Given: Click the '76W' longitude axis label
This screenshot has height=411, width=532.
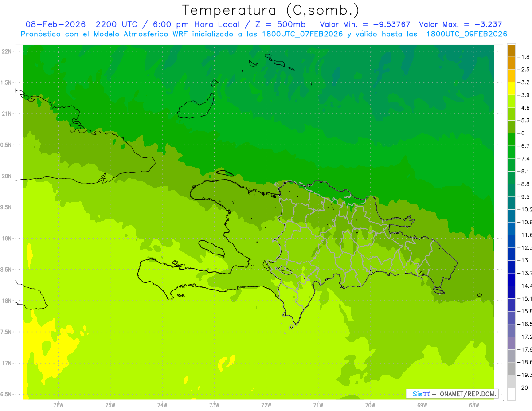Looking at the screenshot, I should 58,406.
